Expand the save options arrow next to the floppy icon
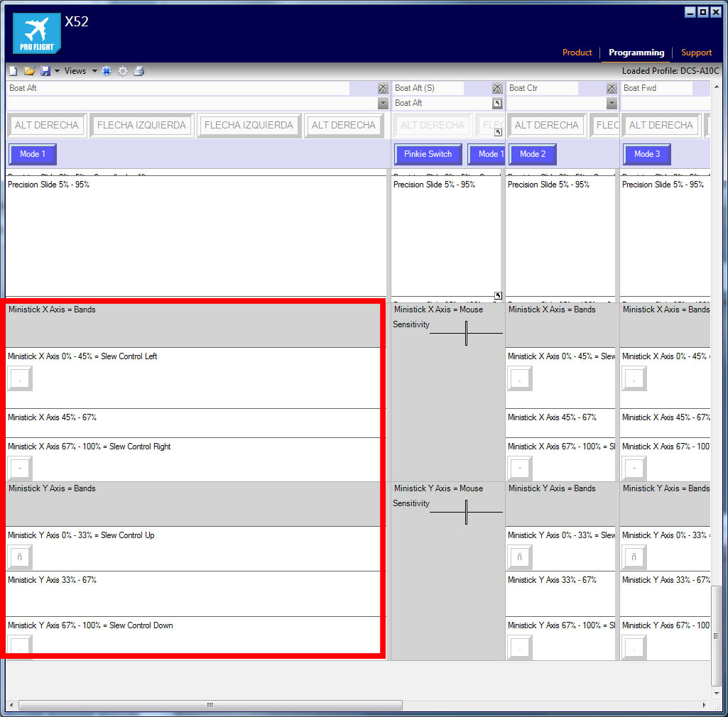 point(57,71)
